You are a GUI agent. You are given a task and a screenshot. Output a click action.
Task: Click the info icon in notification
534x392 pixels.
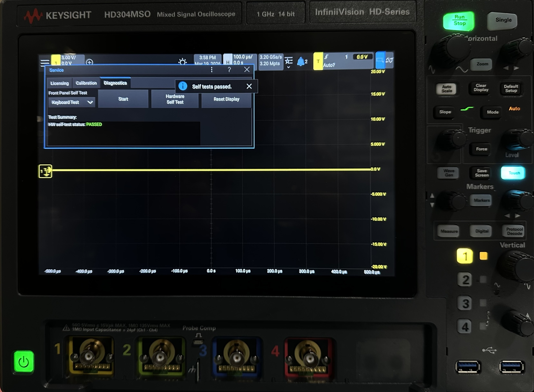click(x=183, y=86)
